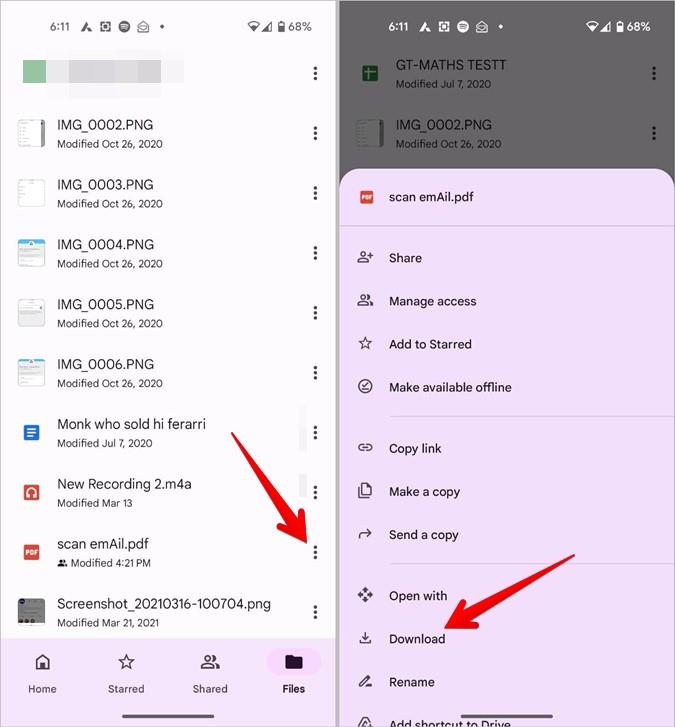Switch to the Starred tab
The width and height of the screenshot is (675, 727).
(x=126, y=673)
